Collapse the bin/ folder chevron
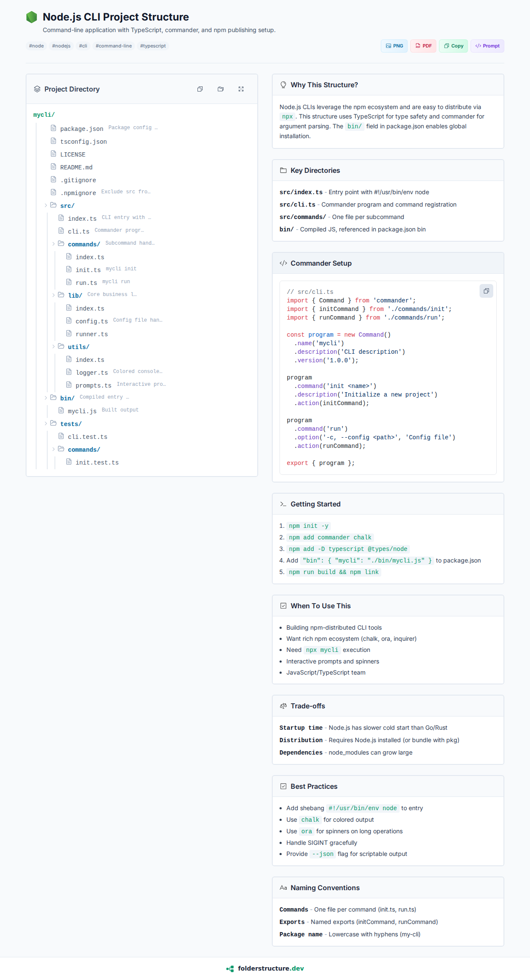Image resolution: width=530 pixels, height=980 pixels. (46, 398)
